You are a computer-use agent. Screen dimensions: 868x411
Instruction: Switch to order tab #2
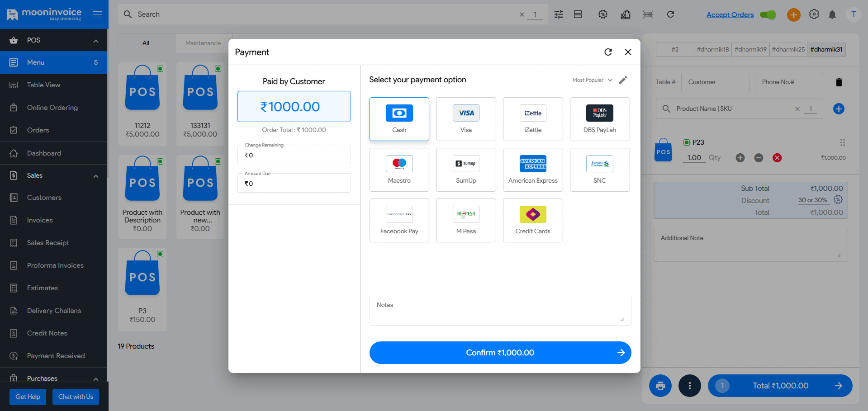(x=675, y=49)
